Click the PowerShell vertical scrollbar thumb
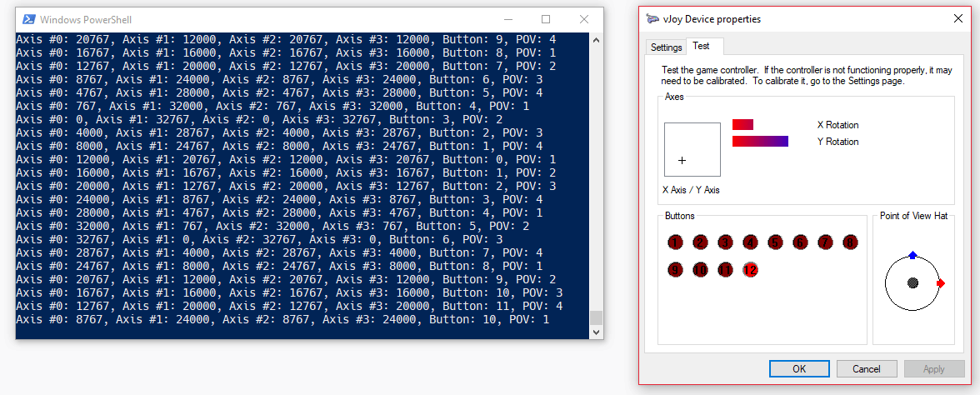 (x=597, y=317)
